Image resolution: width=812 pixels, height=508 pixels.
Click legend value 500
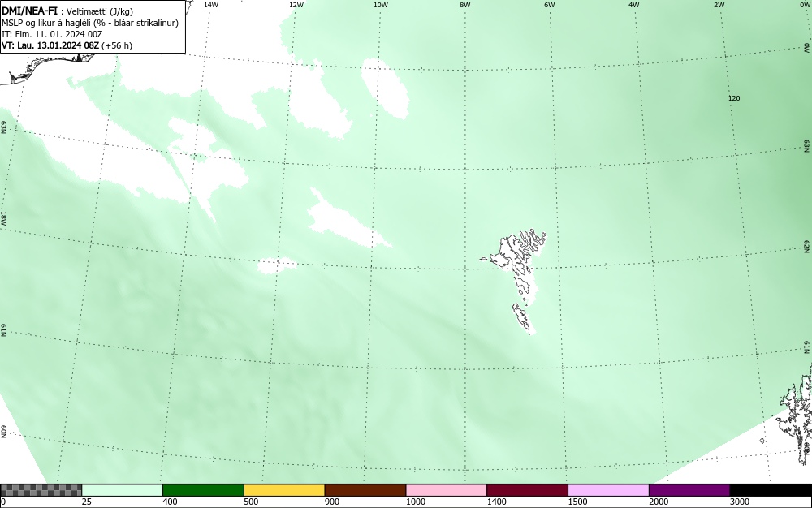click(251, 502)
